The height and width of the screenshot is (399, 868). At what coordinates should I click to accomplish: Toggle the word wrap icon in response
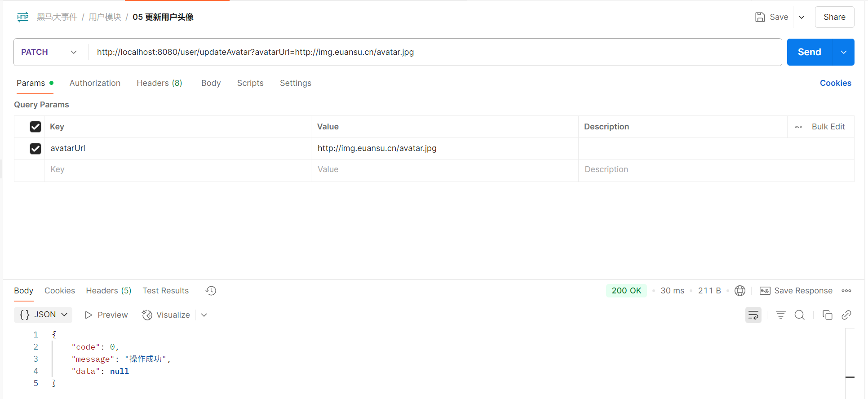(x=753, y=315)
